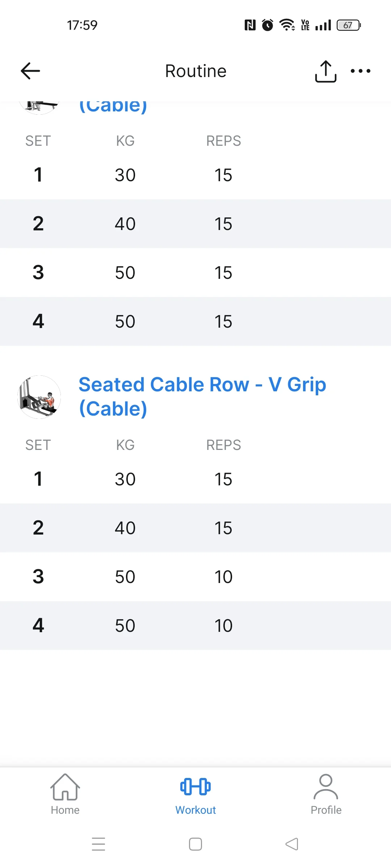This screenshot has width=391, height=868.
Task: Tap the Seated Cable Row exercise thumbnail
Action: pos(39,397)
